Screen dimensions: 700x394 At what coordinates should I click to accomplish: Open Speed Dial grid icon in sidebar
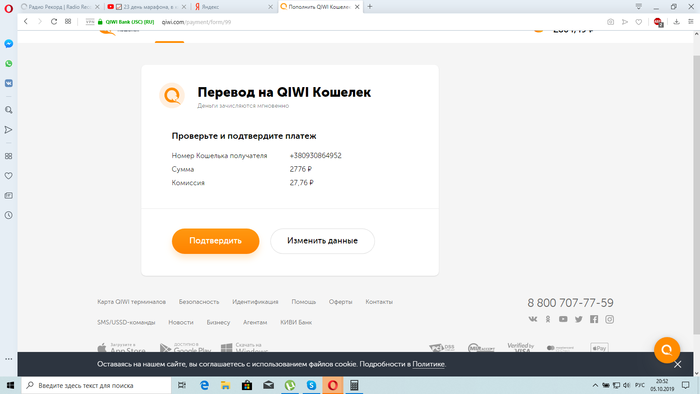(x=8, y=156)
